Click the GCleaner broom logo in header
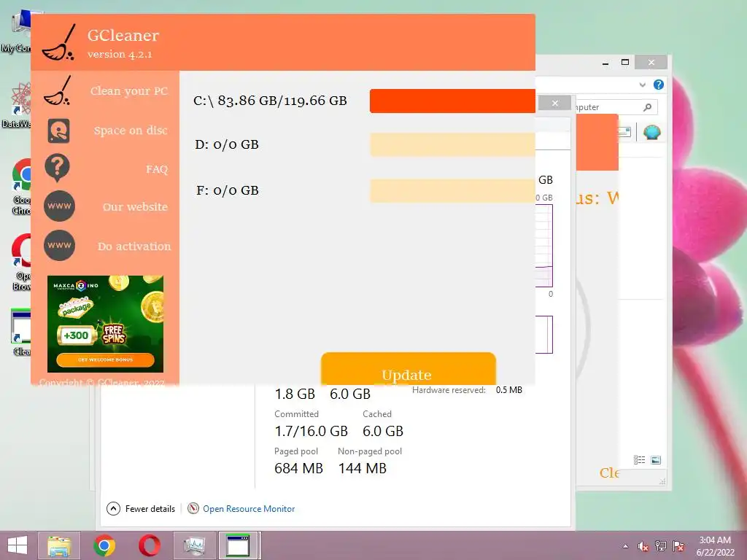 [x=58, y=42]
